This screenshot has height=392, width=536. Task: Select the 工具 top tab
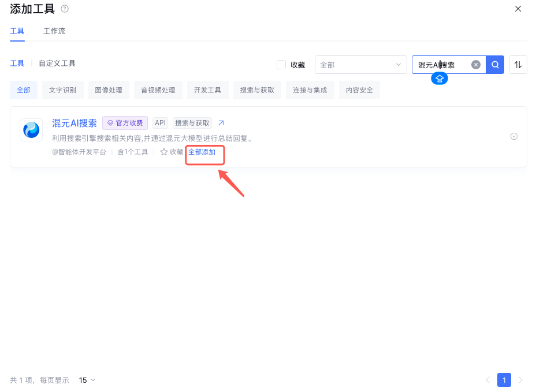pos(17,31)
